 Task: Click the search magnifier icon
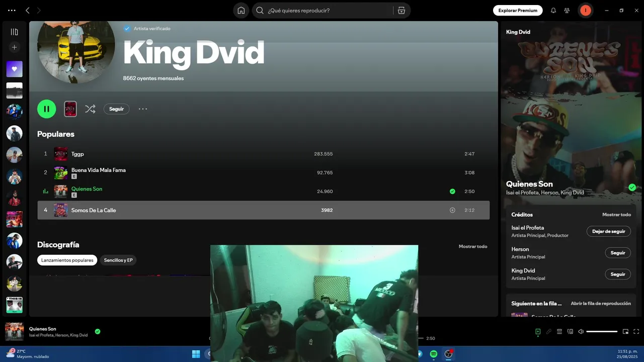pyautogui.click(x=260, y=10)
